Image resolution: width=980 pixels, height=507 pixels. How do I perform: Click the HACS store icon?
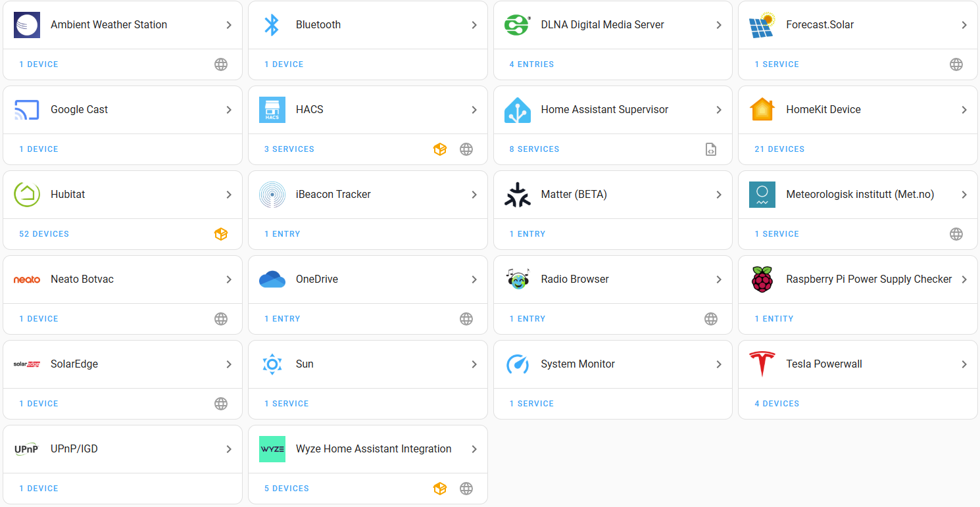pyautogui.click(x=272, y=110)
